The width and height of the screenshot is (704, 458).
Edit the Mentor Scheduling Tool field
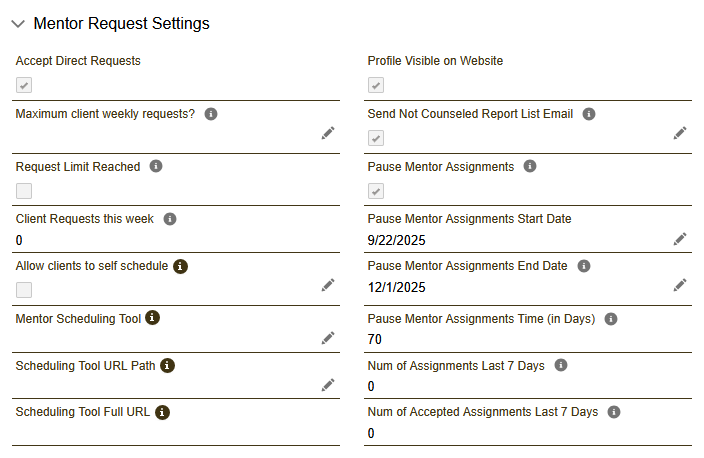[x=328, y=337]
